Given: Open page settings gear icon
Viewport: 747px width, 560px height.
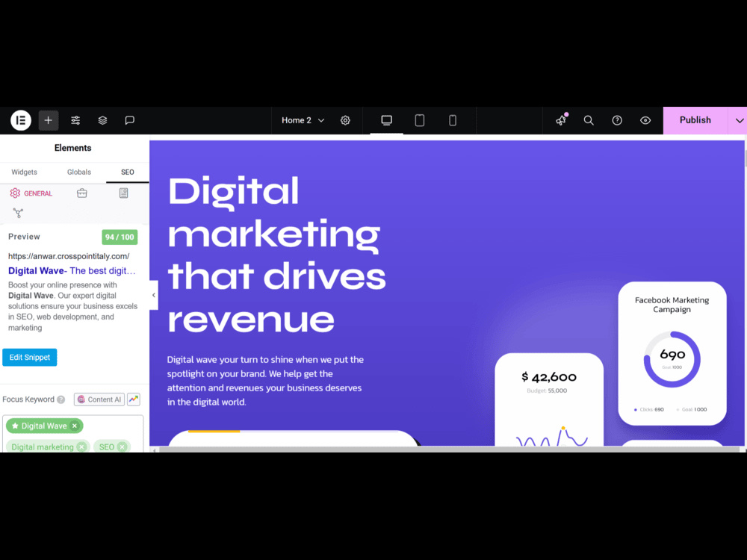Looking at the screenshot, I should 345,120.
